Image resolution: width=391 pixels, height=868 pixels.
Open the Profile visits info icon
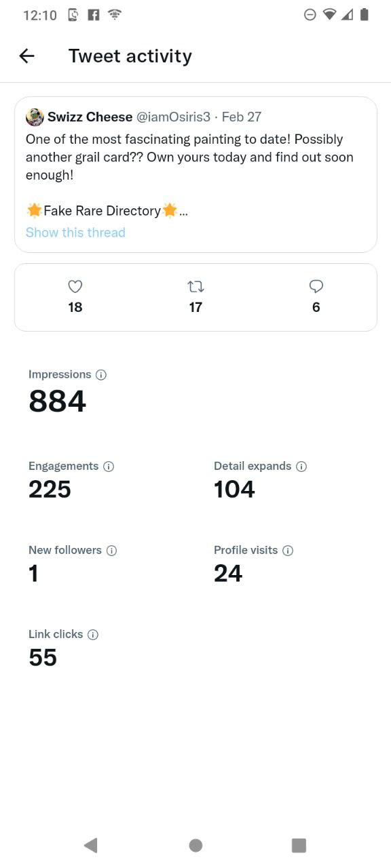288,551
